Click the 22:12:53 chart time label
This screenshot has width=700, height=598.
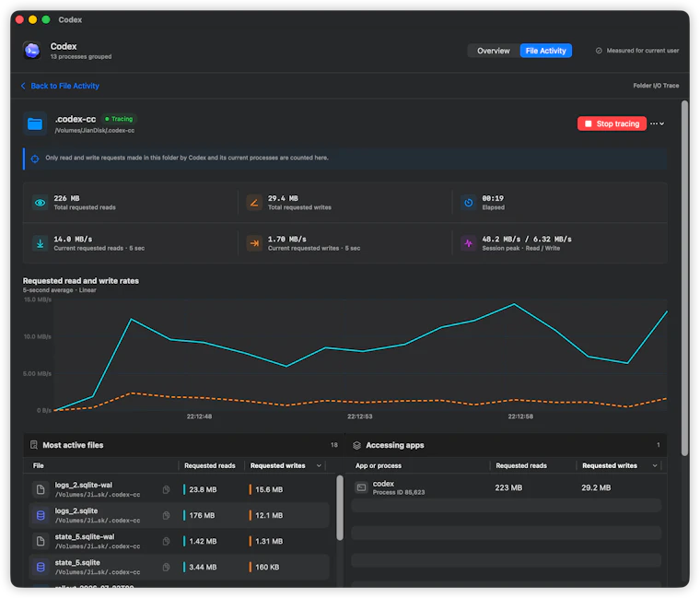point(359,416)
